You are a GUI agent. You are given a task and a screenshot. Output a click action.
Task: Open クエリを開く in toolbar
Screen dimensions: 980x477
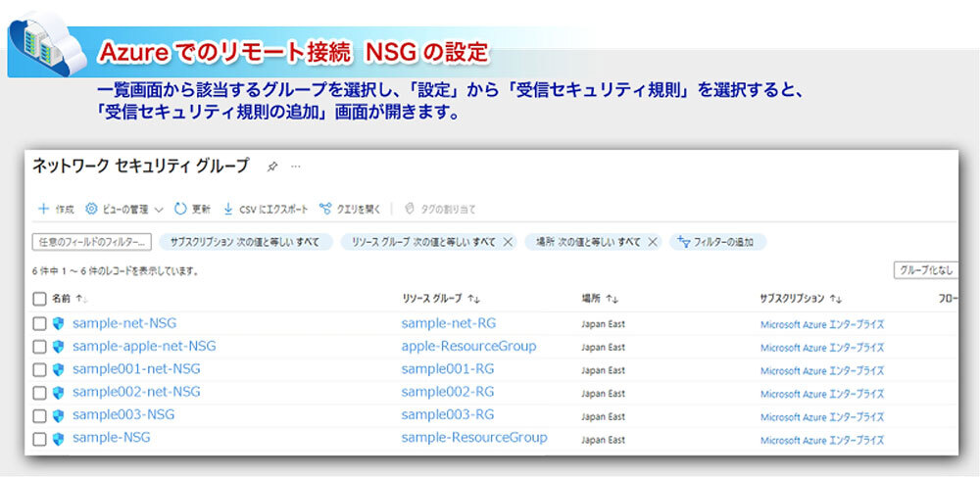(x=350, y=210)
